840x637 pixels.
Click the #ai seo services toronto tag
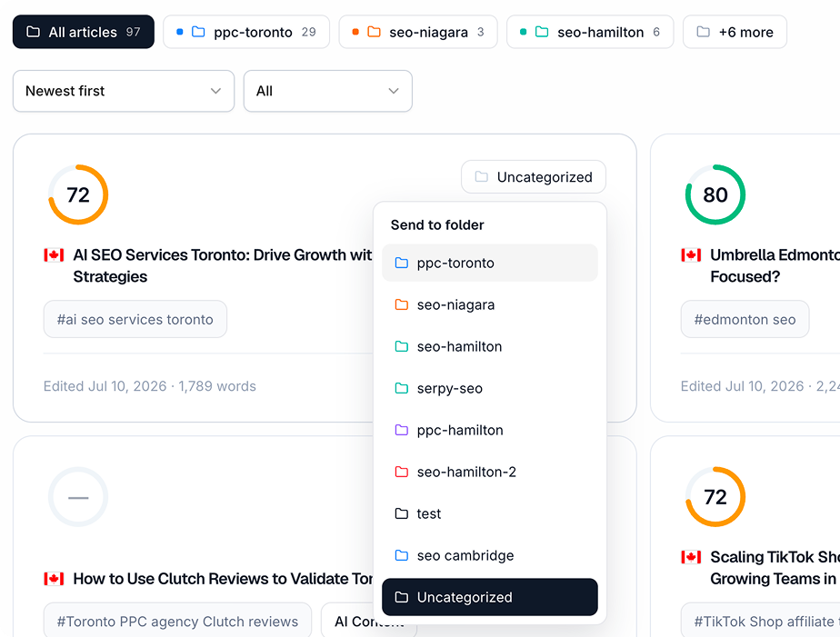135,319
